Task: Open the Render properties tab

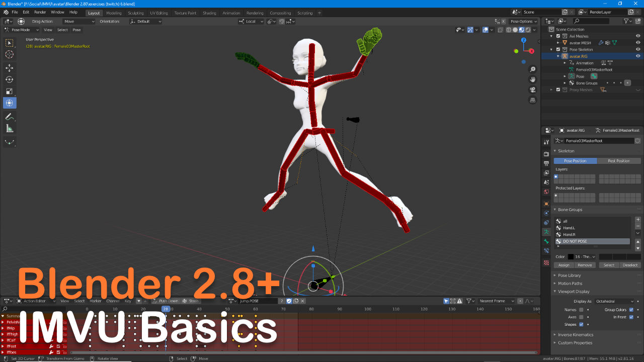Action: tap(546, 154)
